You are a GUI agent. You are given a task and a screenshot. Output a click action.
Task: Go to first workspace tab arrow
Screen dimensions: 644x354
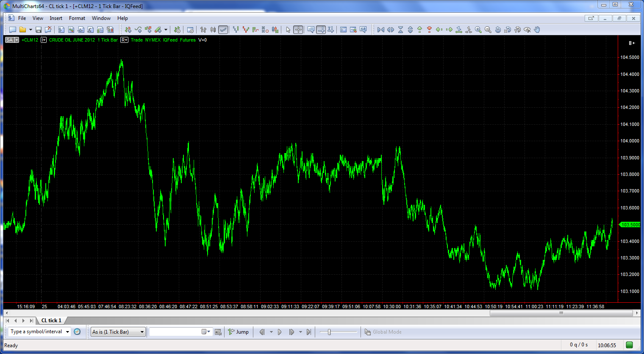[8, 321]
